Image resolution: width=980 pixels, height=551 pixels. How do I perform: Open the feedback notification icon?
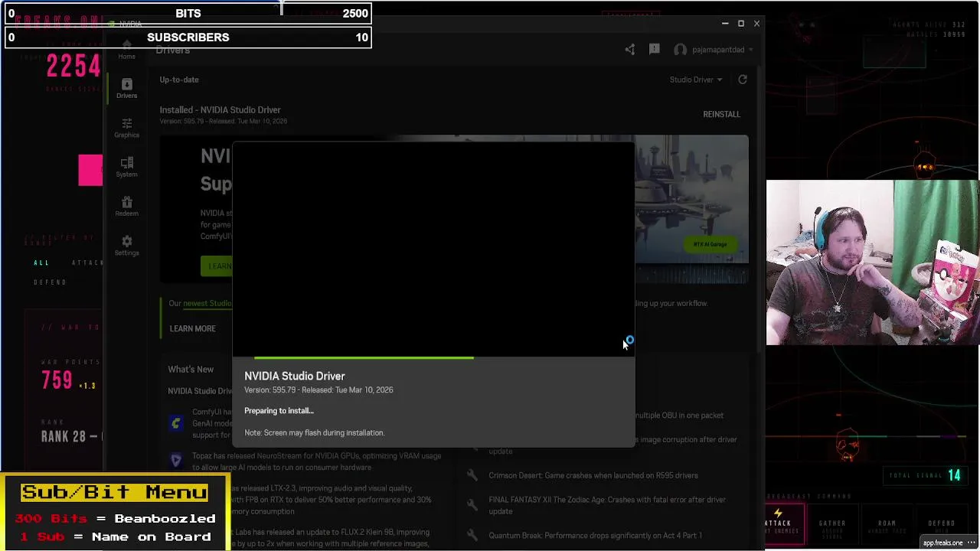pos(655,49)
